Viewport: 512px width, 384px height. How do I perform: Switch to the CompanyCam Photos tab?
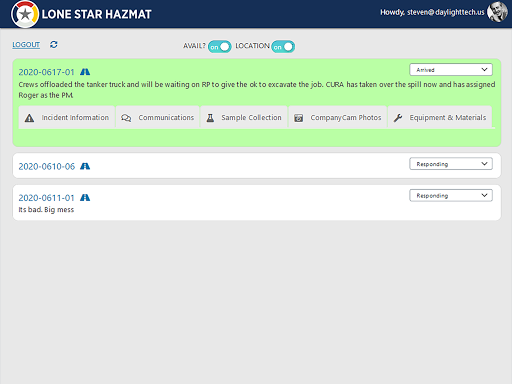[x=337, y=117]
